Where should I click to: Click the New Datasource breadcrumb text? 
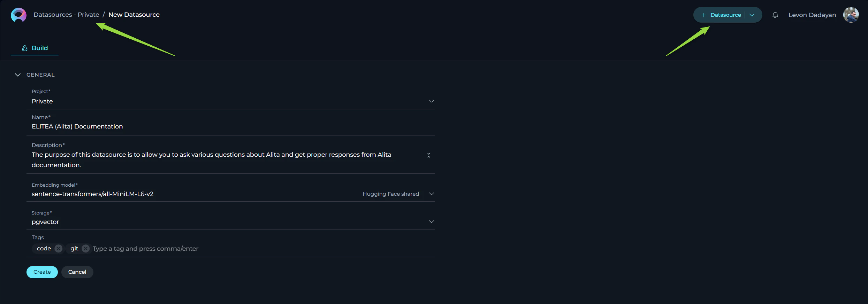[x=134, y=15]
